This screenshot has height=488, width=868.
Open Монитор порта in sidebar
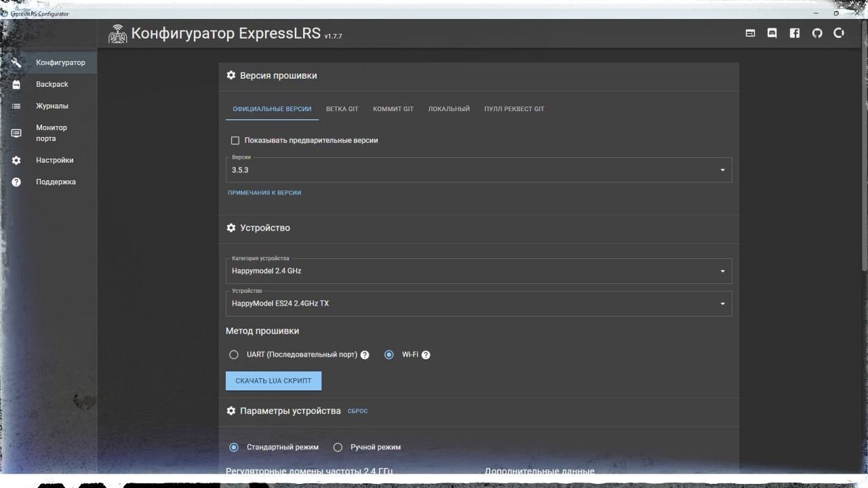(x=52, y=133)
